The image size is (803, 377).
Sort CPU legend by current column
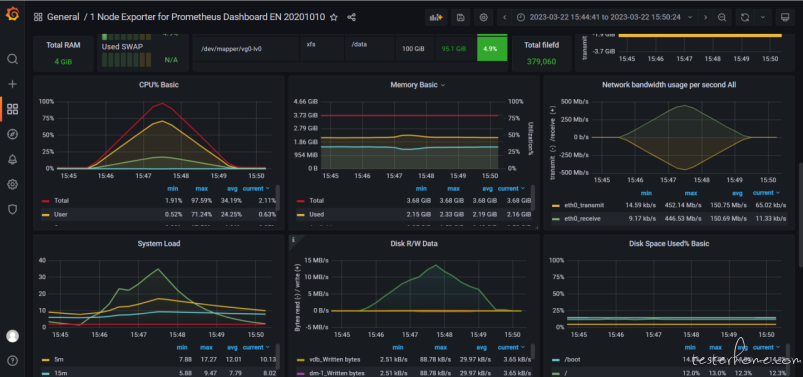coord(255,189)
